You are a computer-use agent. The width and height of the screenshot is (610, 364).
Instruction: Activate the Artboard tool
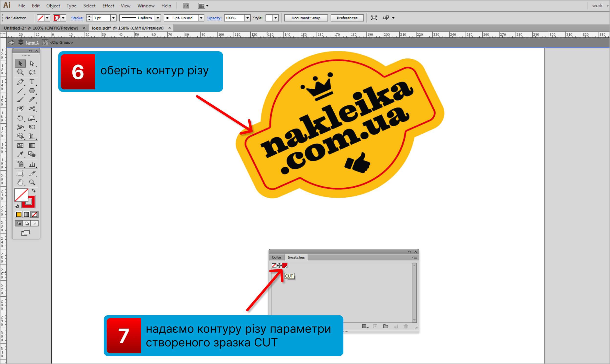[20, 174]
